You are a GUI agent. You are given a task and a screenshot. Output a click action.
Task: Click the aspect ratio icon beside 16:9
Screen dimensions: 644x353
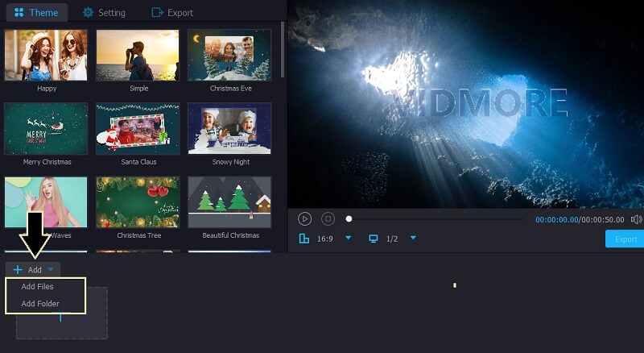pyautogui.click(x=304, y=239)
